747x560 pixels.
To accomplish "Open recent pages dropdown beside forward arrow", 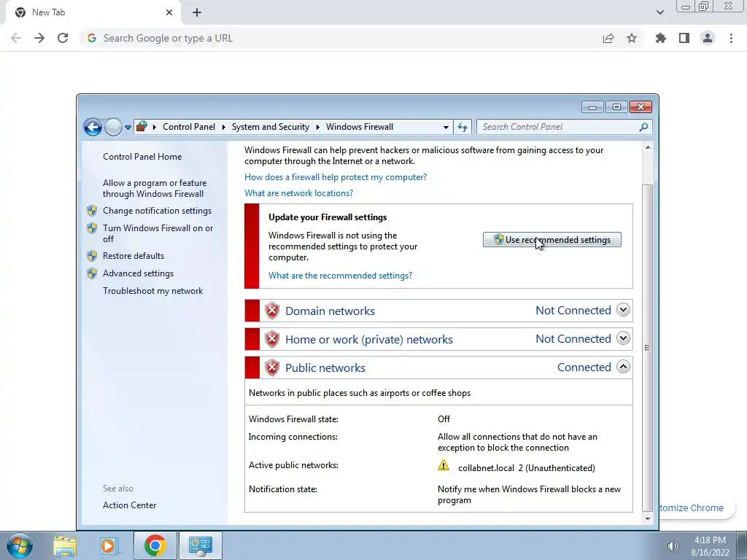I will tap(128, 127).
